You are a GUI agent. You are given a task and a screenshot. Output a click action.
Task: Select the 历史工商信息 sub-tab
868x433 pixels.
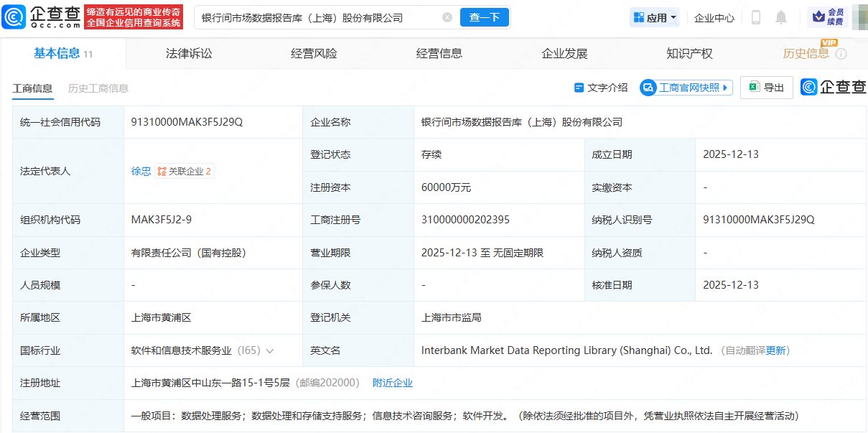(x=98, y=88)
